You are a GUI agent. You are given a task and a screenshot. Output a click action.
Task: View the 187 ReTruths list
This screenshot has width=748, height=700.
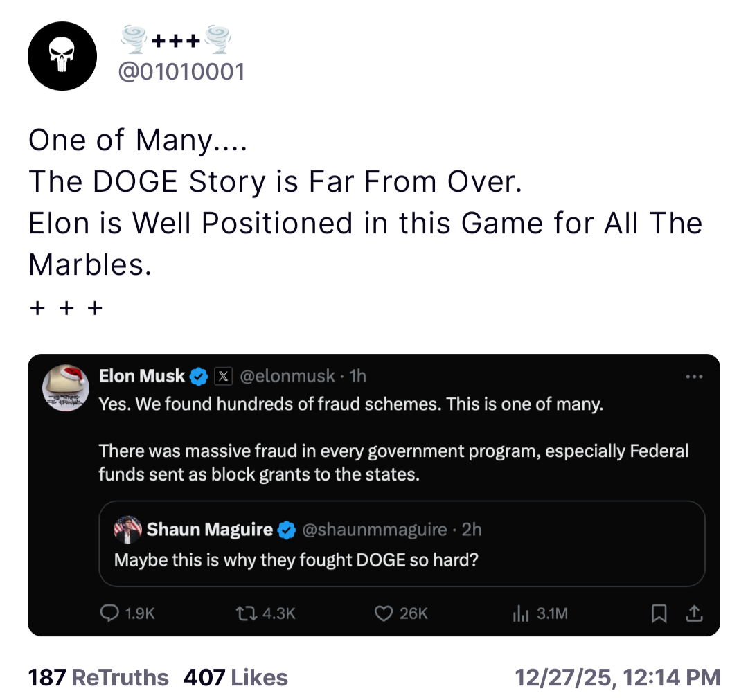(98, 677)
